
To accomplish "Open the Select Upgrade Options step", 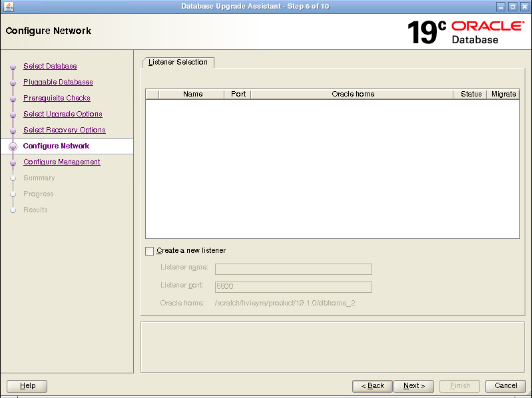I will (x=63, y=114).
